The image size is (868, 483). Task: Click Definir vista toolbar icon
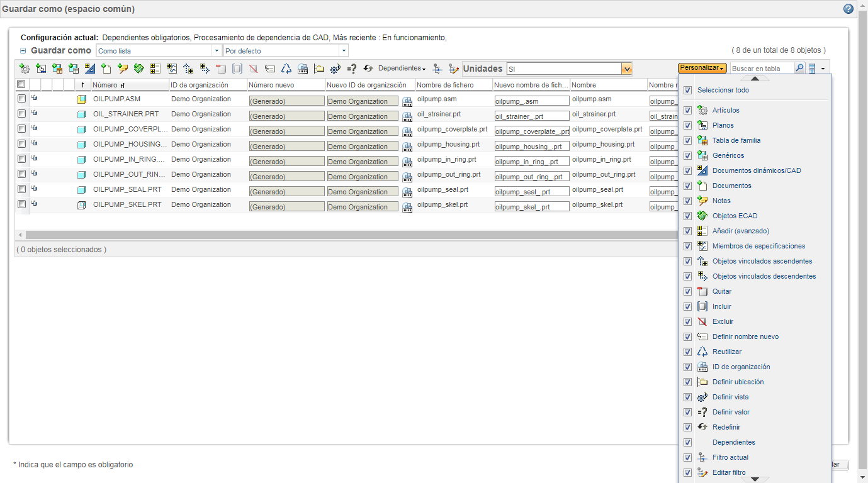coord(335,69)
